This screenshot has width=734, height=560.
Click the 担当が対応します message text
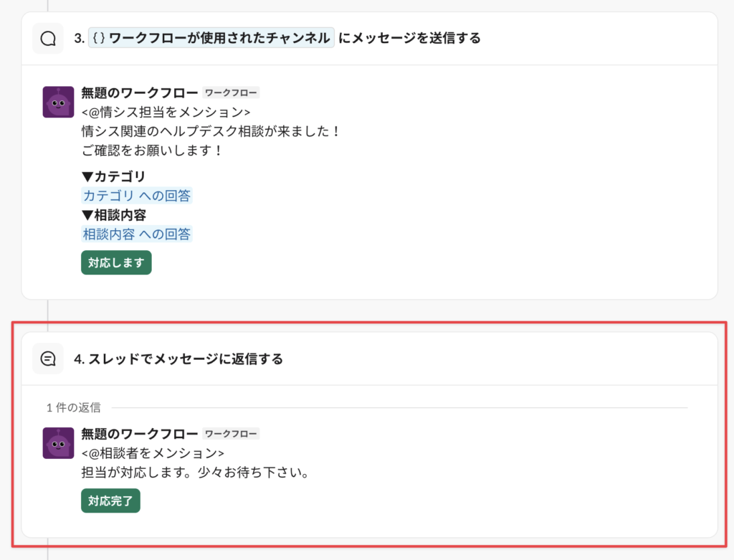(x=195, y=473)
